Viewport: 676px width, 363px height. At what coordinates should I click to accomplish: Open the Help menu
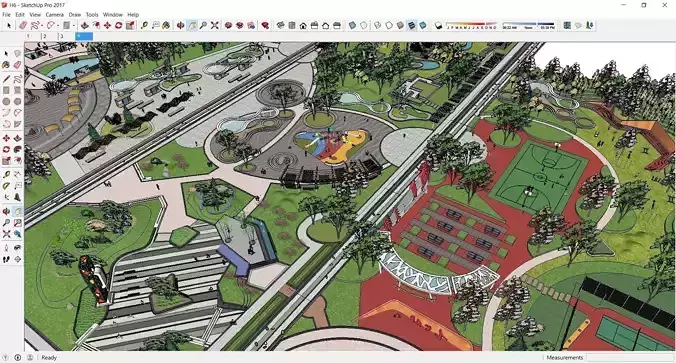click(x=133, y=14)
